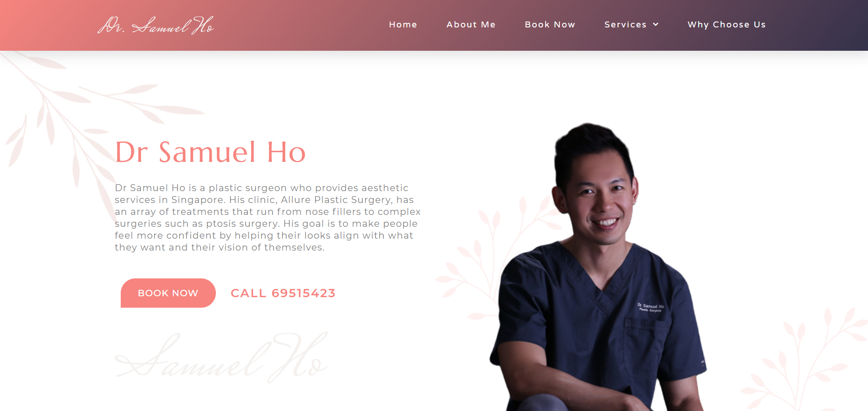Select Book Now in the navigation bar
This screenshot has height=411, width=868.
550,25
